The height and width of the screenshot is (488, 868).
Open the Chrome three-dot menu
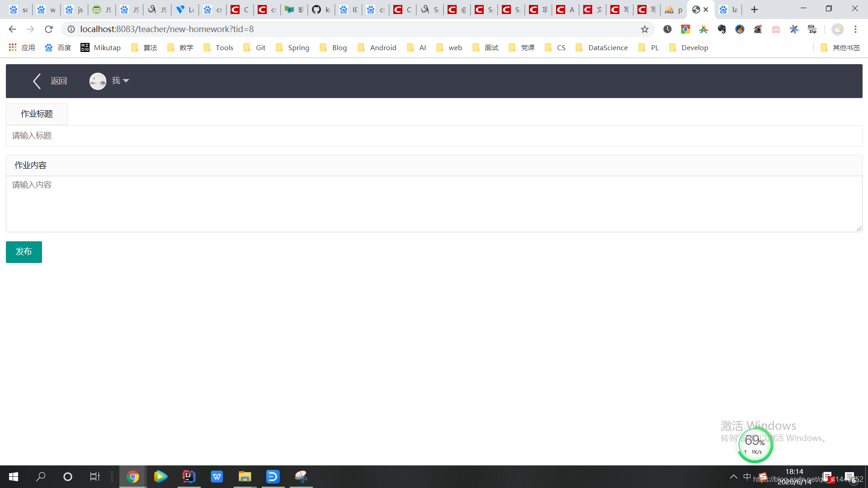click(855, 29)
